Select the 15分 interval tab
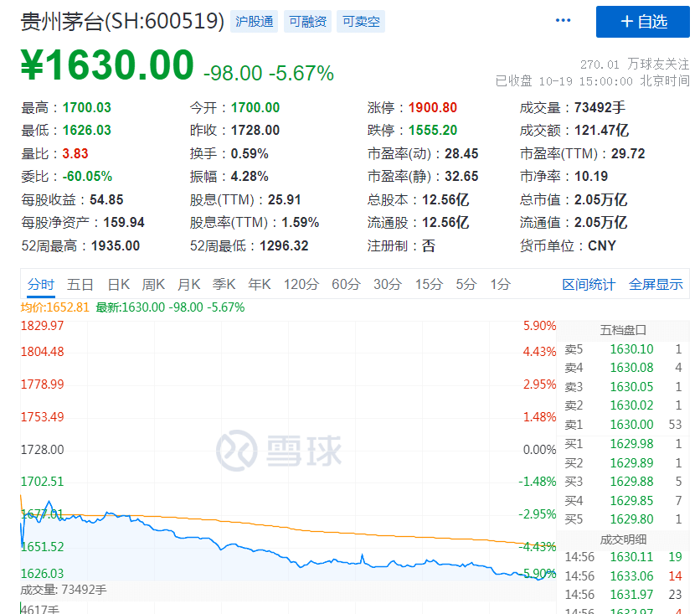The height and width of the screenshot is (614, 700). 429,285
